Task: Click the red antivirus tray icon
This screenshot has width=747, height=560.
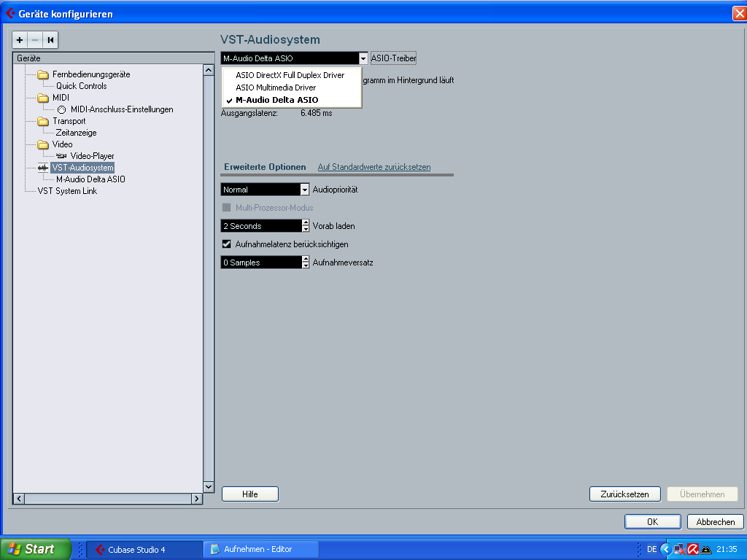Action: point(693,550)
